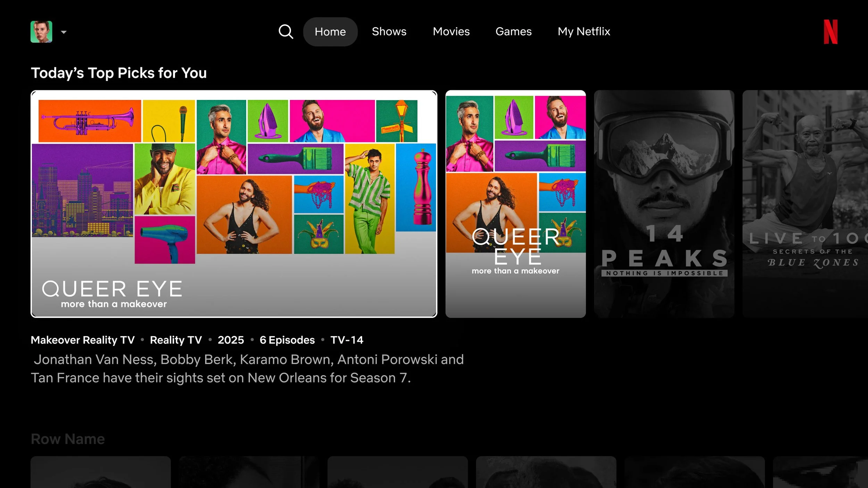This screenshot has height=488, width=868.
Task: Open the 14 Peaks poster
Action: coord(663,204)
